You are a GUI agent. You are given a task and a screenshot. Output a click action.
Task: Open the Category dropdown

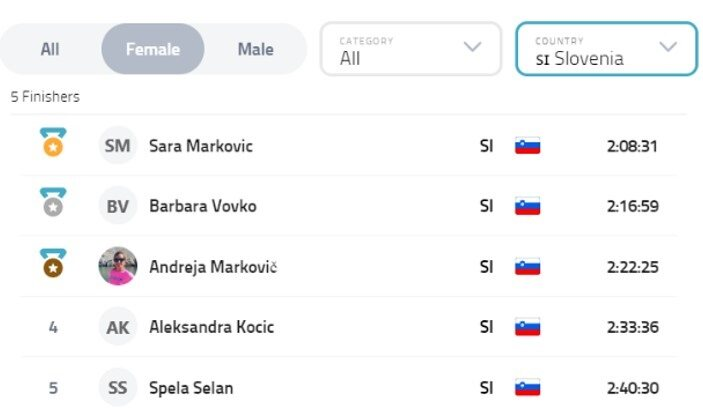click(410, 49)
